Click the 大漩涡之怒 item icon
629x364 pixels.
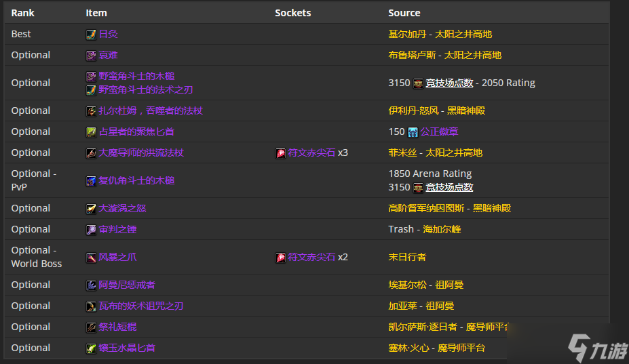[91, 209]
